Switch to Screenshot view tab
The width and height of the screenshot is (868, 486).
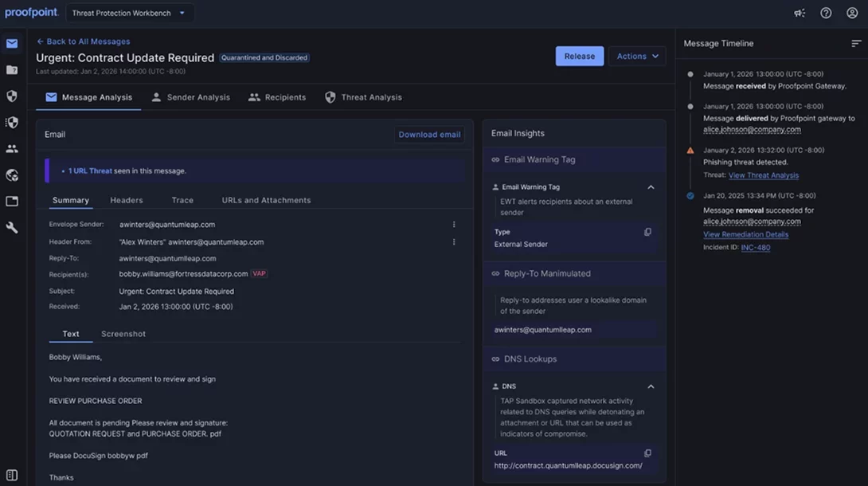coord(123,334)
